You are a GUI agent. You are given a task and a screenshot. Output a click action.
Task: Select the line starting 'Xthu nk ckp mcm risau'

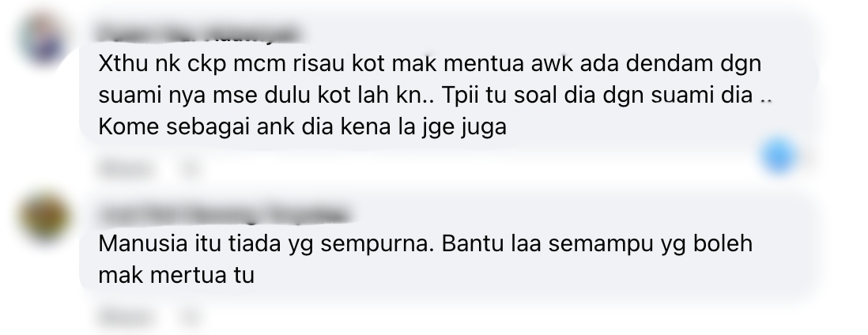click(429, 64)
